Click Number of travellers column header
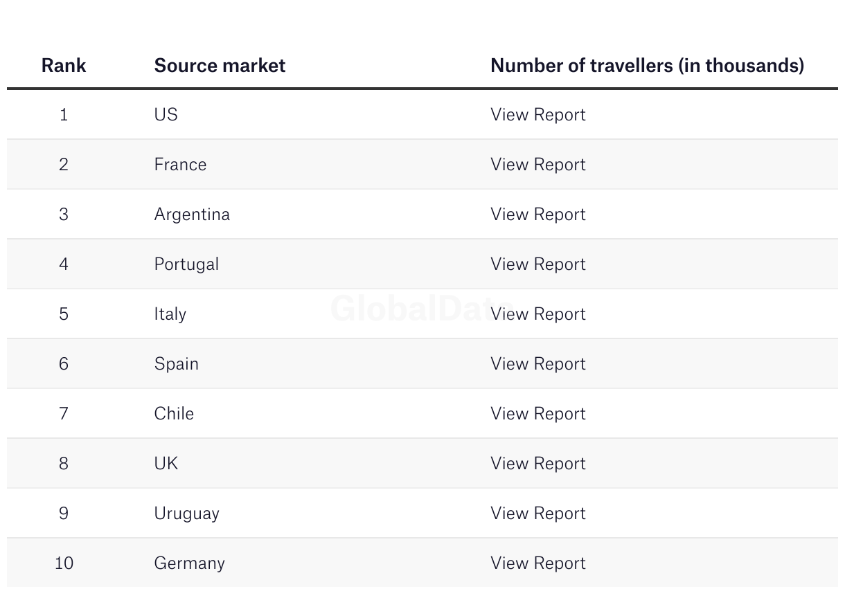845x616 pixels. 647,65
